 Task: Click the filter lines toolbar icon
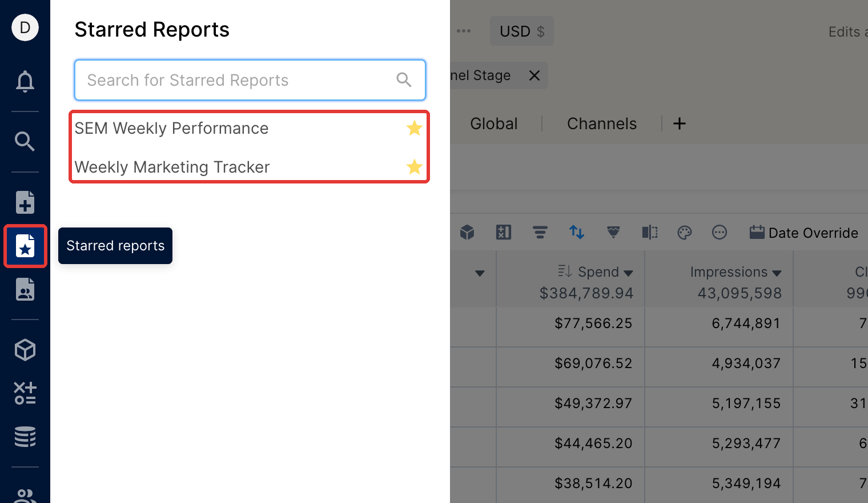(540, 232)
